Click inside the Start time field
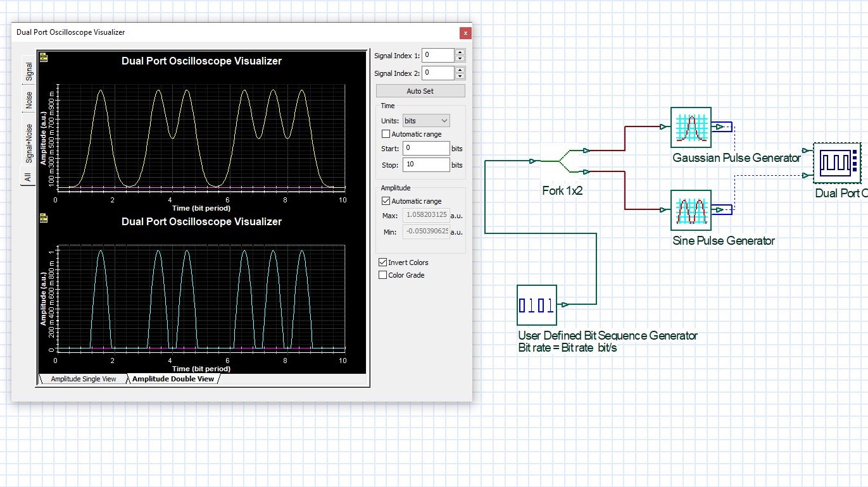 point(424,148)
